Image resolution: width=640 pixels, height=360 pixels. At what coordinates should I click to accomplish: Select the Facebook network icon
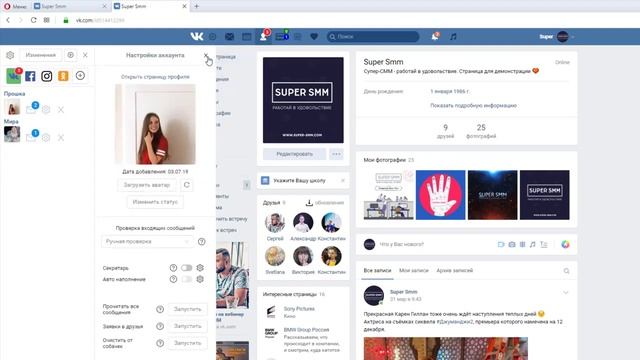pyautogui.click(x=30, y=76)
